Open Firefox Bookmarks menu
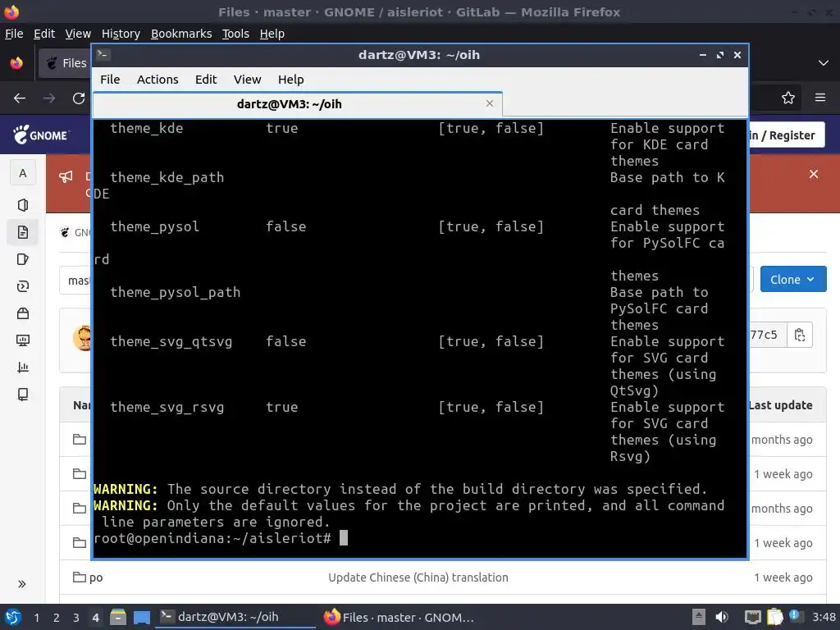Viewport: 840px width, 630px height. 181,34
